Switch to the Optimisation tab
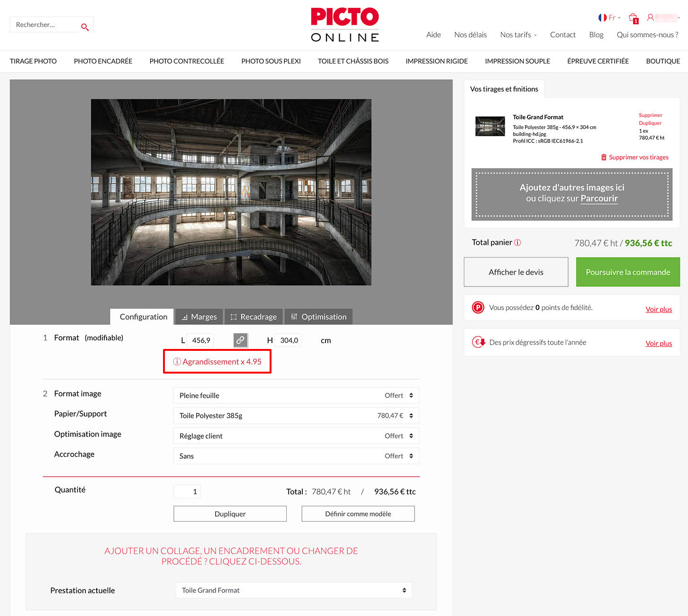The height and width of the screenshot is (616, 688). point(318,317)
